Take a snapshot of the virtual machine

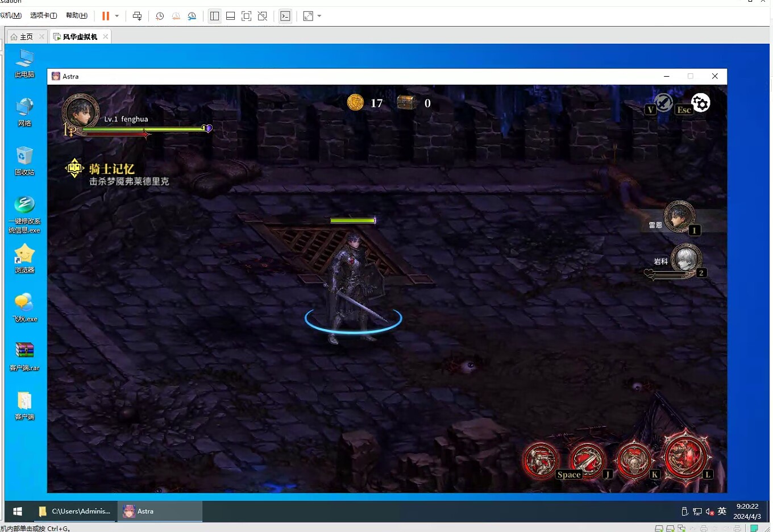pyautogui.click(x=160, y=16)
